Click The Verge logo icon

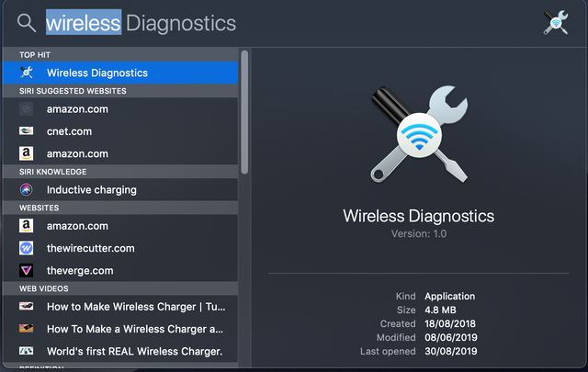(27, 270)
